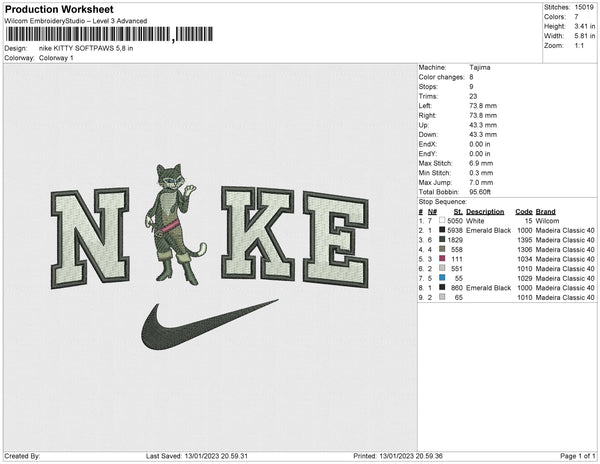Click the Width value '5.81 in'
The width and height of the screenshot is (600, 464).
click(x=585, y=36)
